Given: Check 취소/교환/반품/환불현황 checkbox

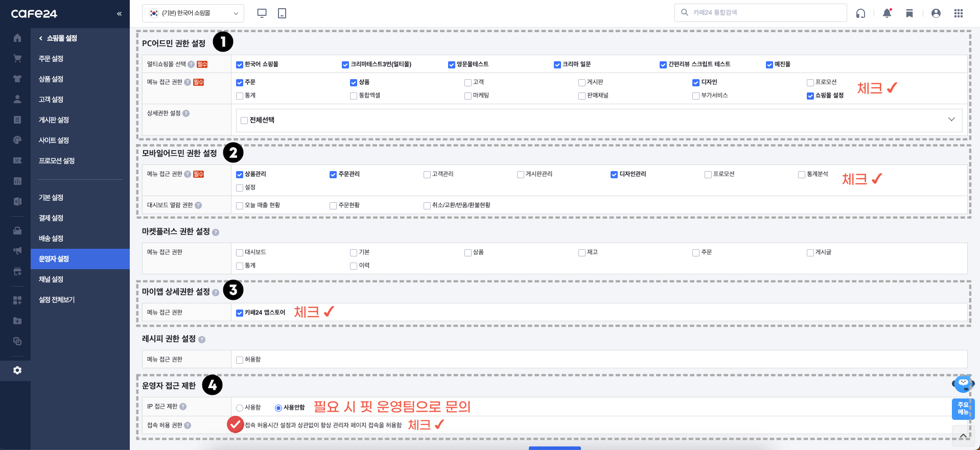Looking at the screenshot, I should coord(427,206).
